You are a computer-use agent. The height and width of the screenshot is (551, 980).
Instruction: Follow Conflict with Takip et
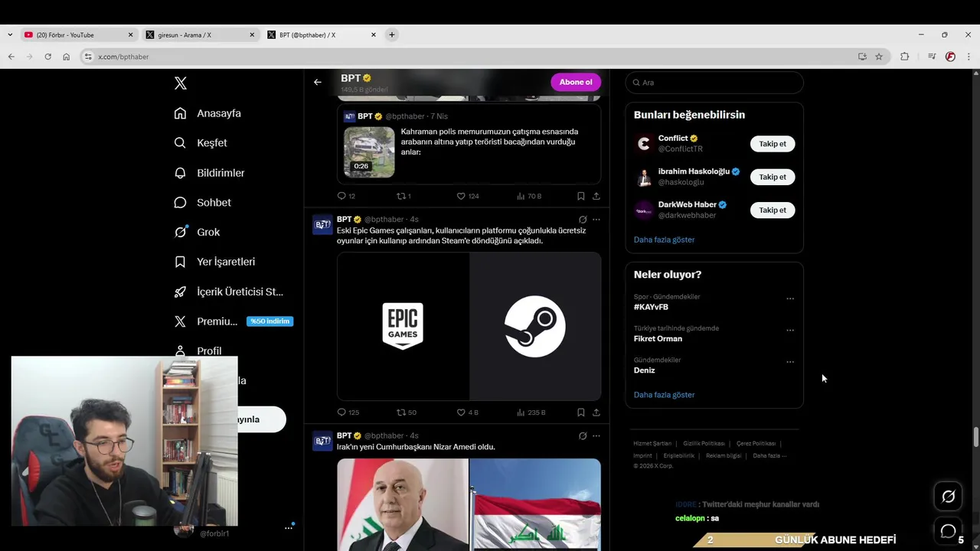point(773,144)
